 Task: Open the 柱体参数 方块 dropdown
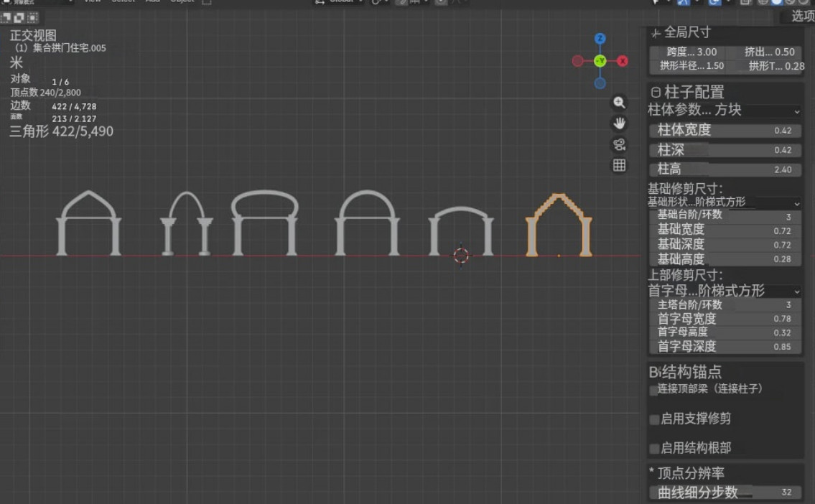[x=724, y=110]
